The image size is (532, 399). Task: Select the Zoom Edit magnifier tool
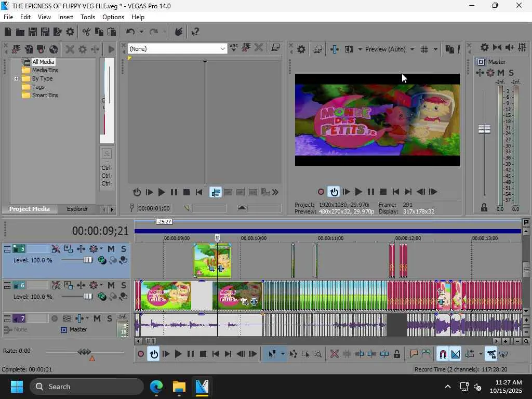[318, 354]
